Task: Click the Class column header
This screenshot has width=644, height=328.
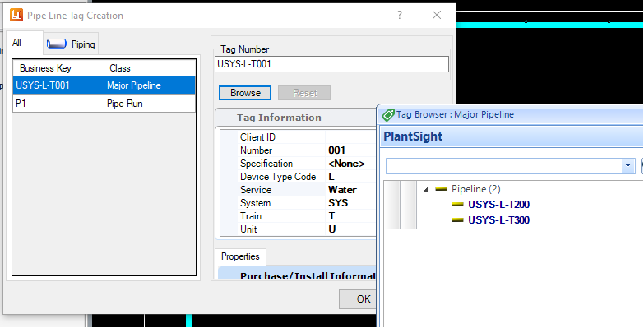Action: (150, 68)
